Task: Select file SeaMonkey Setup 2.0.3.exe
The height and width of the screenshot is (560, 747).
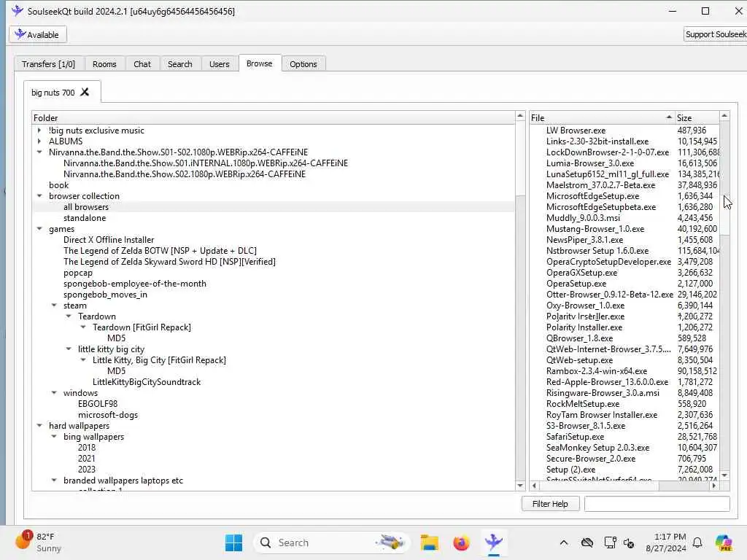Action: (597, 448)
